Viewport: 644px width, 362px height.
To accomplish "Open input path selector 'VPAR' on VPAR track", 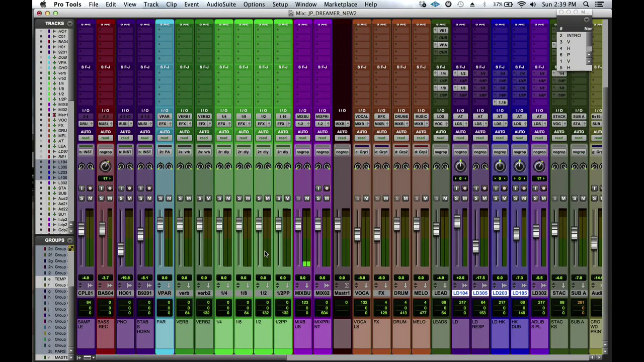I will click(165, 117).
